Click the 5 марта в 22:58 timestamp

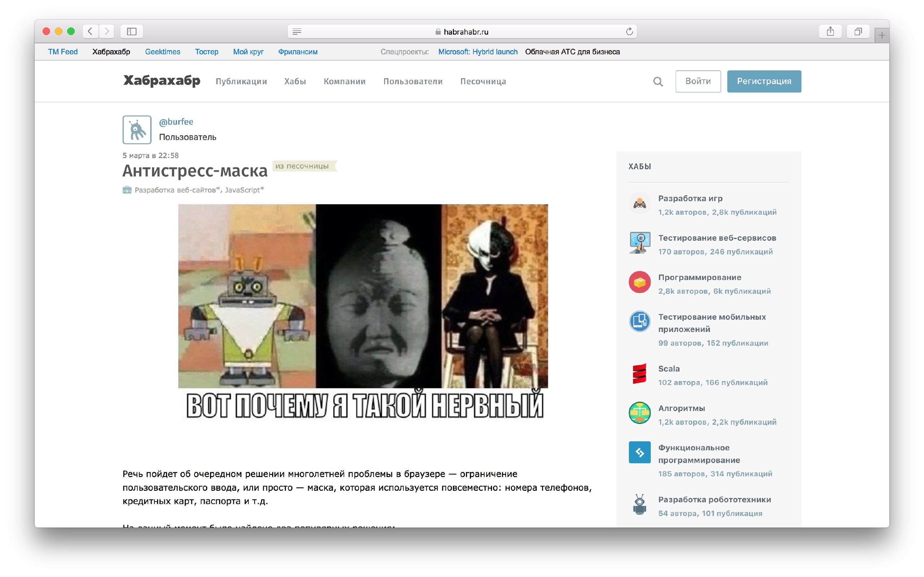click(151, 155)
